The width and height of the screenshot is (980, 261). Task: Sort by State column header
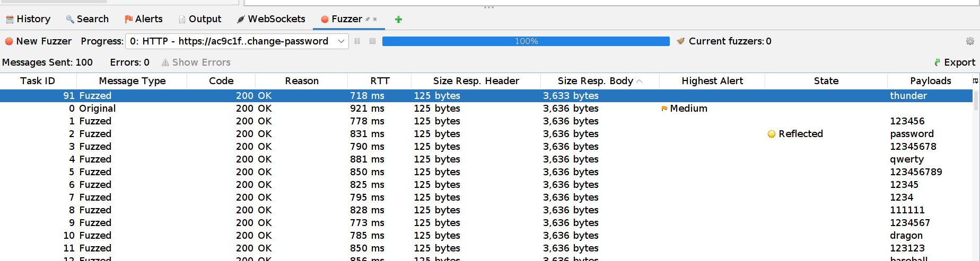tap(826, 81)
